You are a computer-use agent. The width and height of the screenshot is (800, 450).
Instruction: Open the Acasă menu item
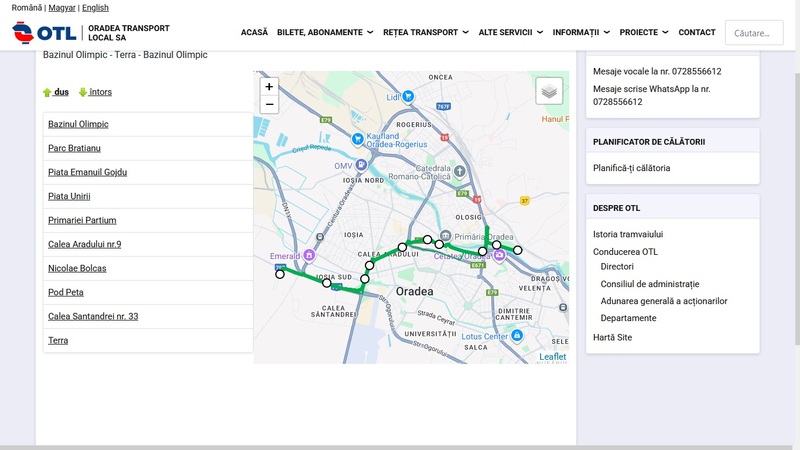pyautogui.click(x=254, y=32)
